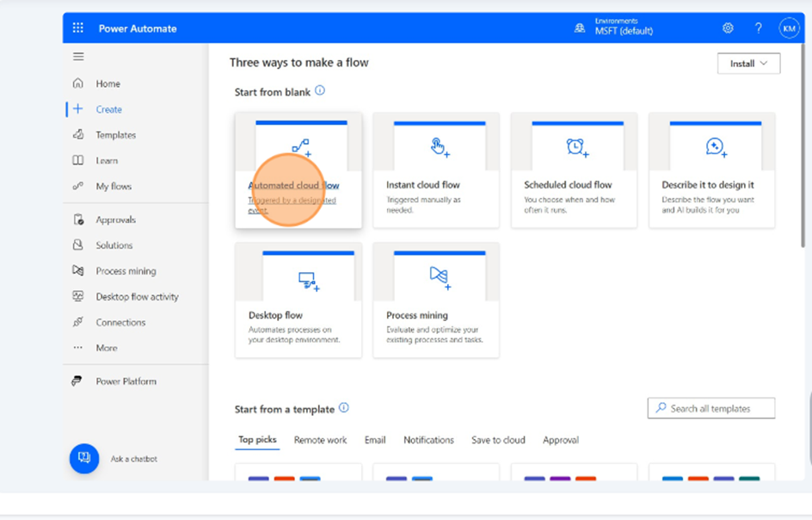812x520 pixels.
Task: Switch to the Top picks tab
Action: (x=257, y=440)
